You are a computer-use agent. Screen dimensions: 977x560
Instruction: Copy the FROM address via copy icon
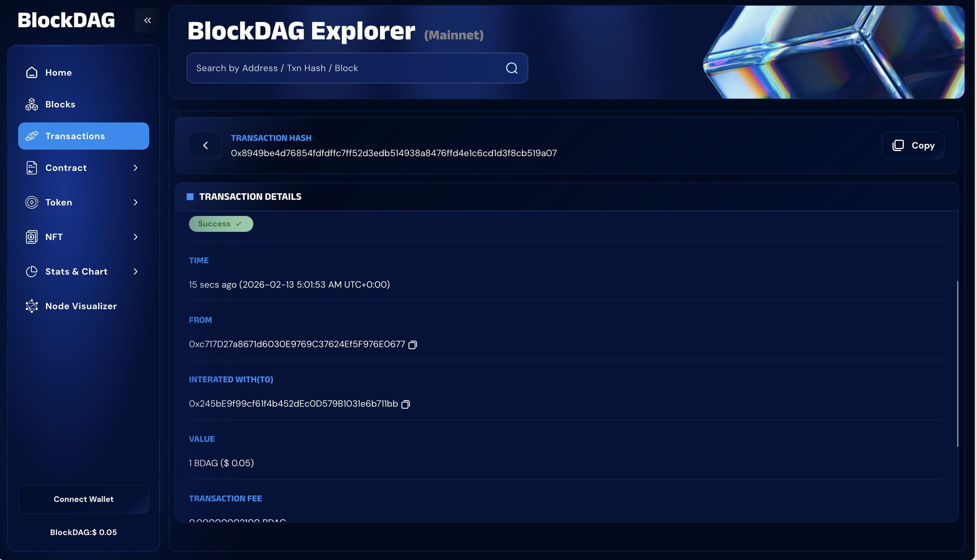[412, 345]
